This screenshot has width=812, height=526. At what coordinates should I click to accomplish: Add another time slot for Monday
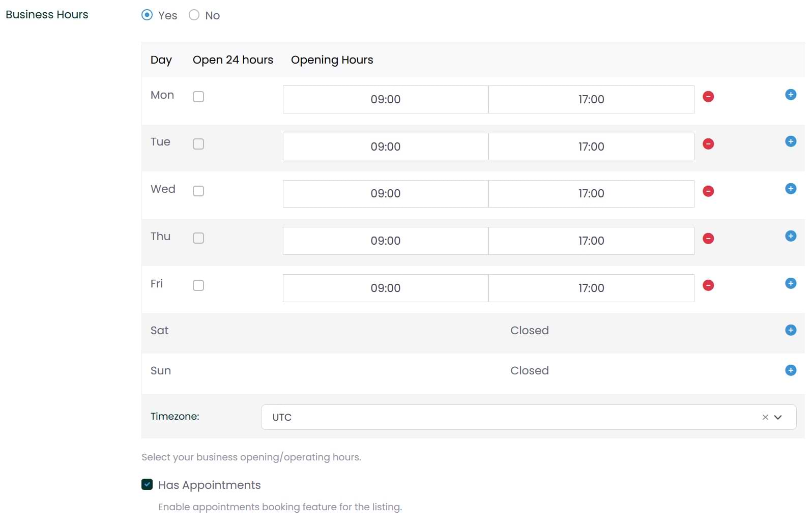(x=790, y=95)
